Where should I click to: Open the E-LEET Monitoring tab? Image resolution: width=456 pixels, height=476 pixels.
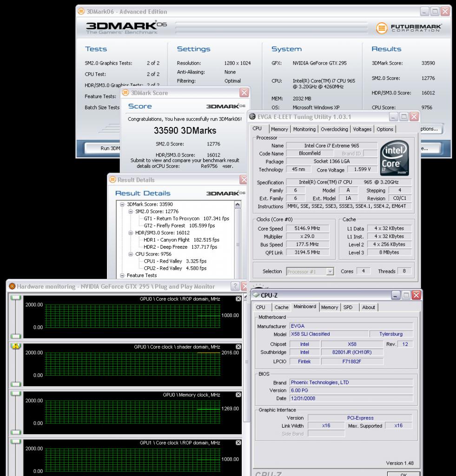click(304, 129)
